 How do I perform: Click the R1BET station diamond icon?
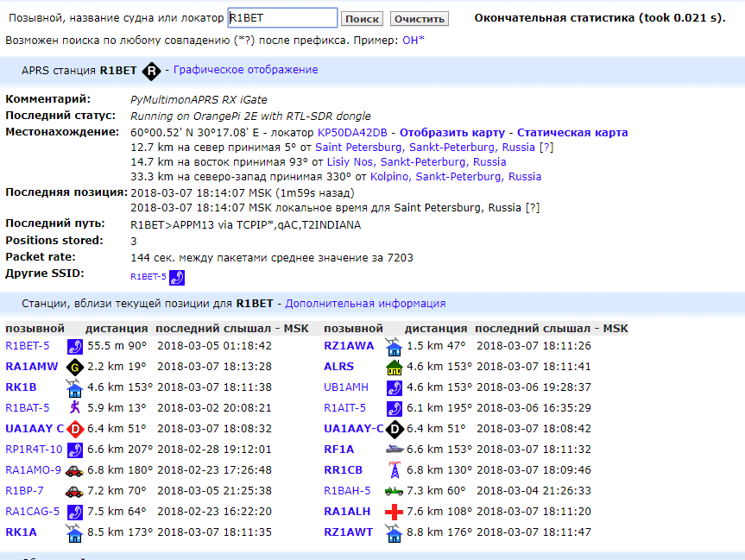(152, 71)
